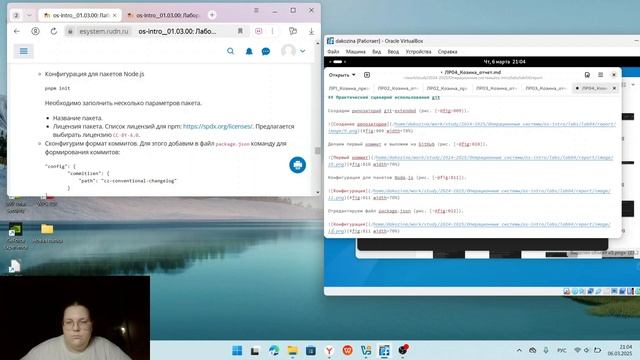This screenshot has height=360, width=640.
Task: Click the address bar page title
Action: coord(177,31)
